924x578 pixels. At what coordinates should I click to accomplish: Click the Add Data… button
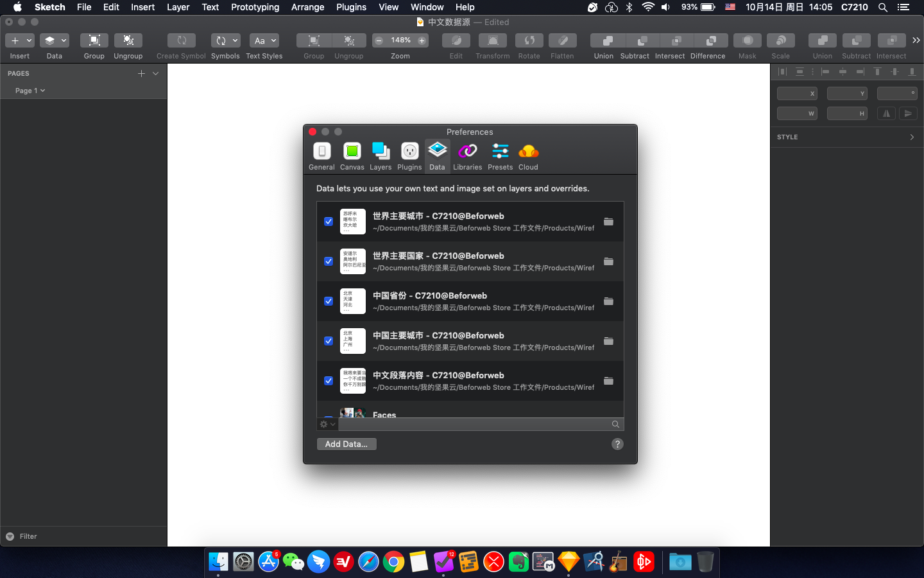346,444
